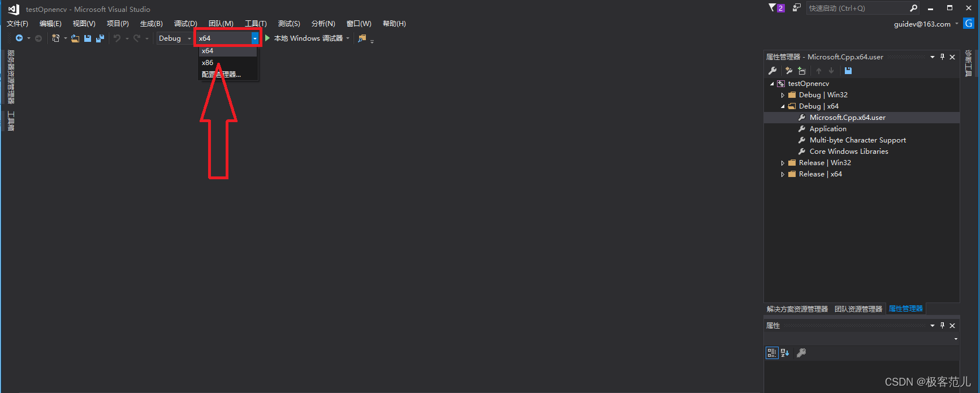This screenshot has height=393, width=980.
Task: Click the Find in Files toolbar icon
Action: point(362,38)
